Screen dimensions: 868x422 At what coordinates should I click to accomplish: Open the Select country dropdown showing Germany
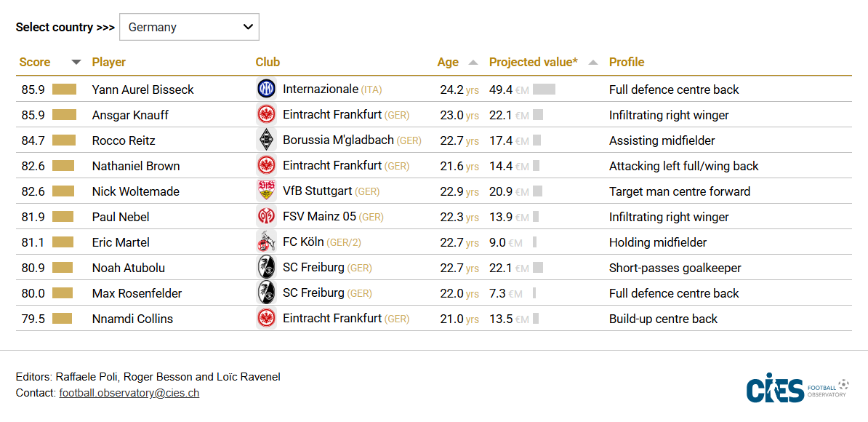coord(189,27)
